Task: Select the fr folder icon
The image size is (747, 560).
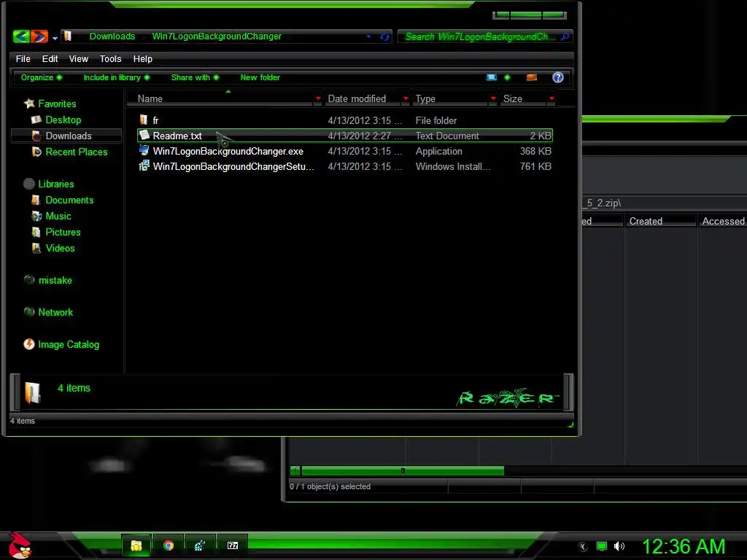Action: click(144, 120)
